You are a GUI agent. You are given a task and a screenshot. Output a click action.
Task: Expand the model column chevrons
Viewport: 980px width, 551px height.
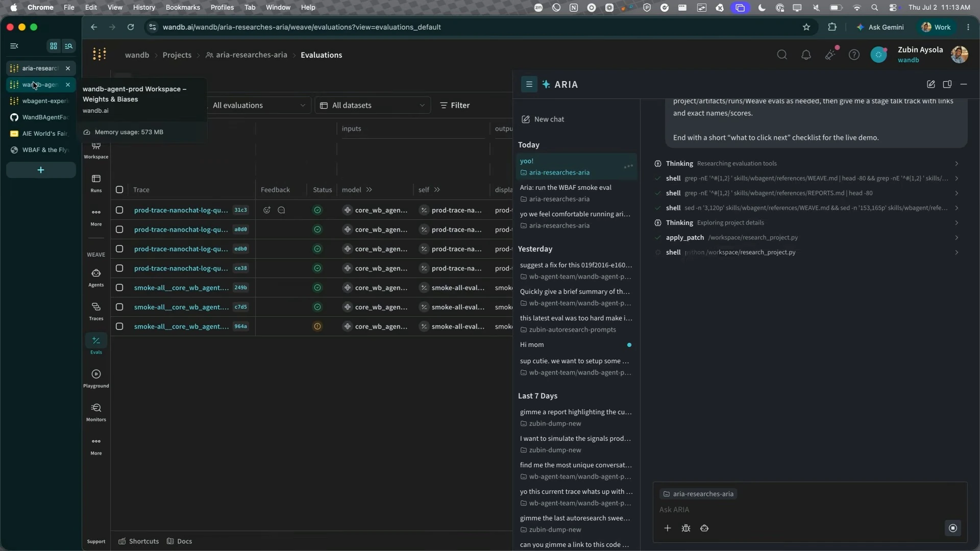[x=369, y=190]
